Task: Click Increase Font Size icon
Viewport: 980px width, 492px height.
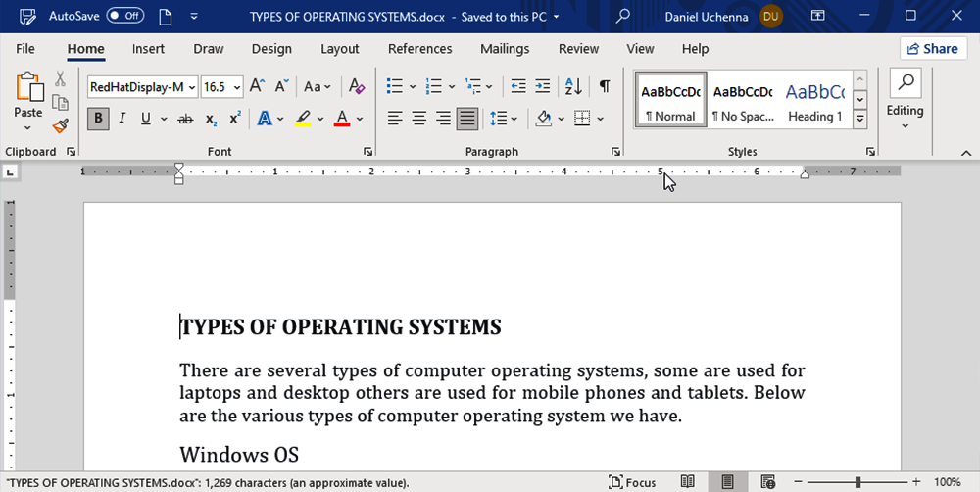Action: coord(257,86)
